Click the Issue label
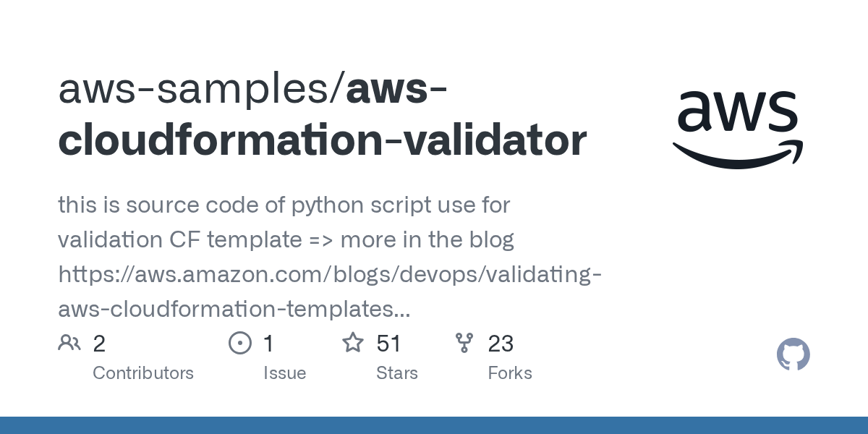 (284, 373)
